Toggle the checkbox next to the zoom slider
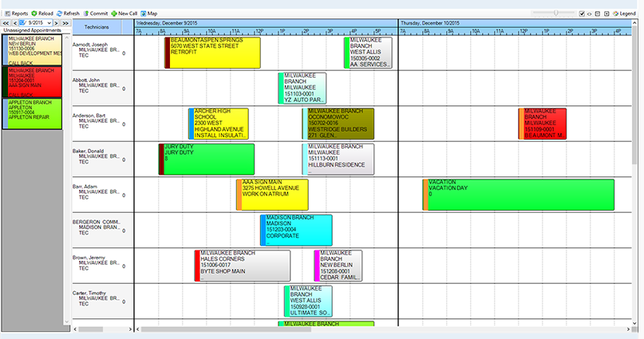 pos(582,14)
